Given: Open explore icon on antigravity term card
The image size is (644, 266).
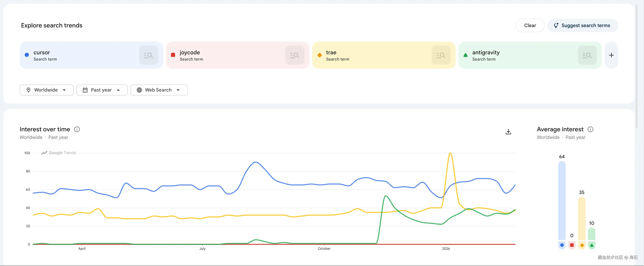Looking at the screenshot, I should pos(587,55).
